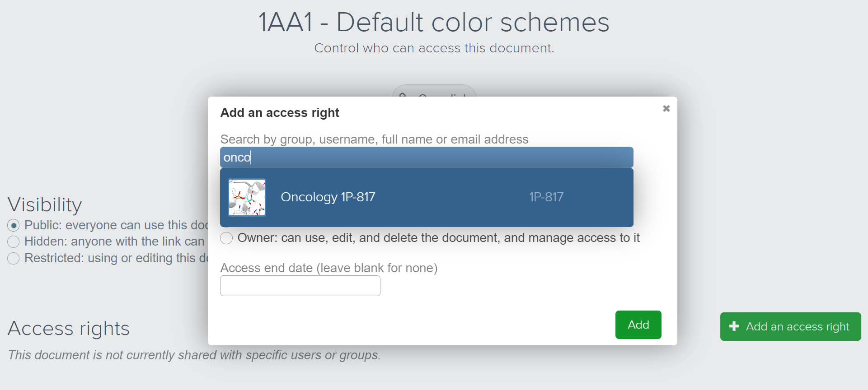Click the "Visibility" section heading
Viewport: 868px width, 390px height.
pyautogui.click(x=45, y=204)
